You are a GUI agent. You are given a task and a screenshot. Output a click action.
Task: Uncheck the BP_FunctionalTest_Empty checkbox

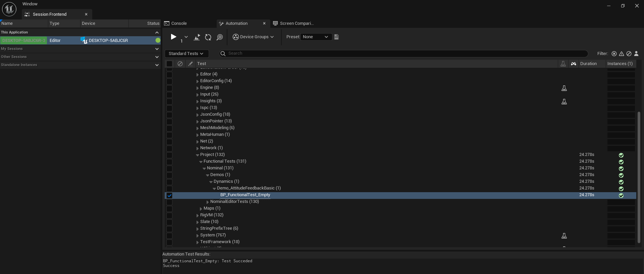click(169, 196)
